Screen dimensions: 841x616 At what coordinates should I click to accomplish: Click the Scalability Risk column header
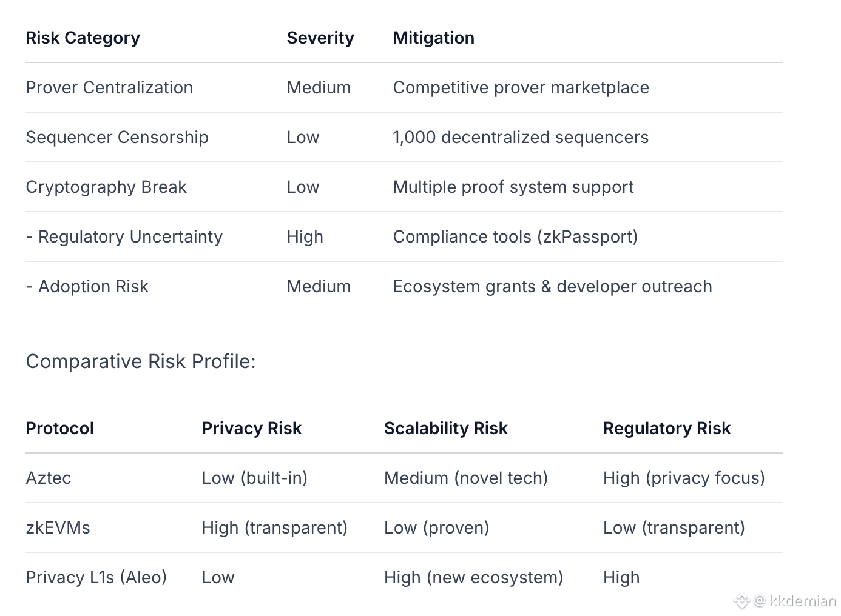[x=445, y=429]
